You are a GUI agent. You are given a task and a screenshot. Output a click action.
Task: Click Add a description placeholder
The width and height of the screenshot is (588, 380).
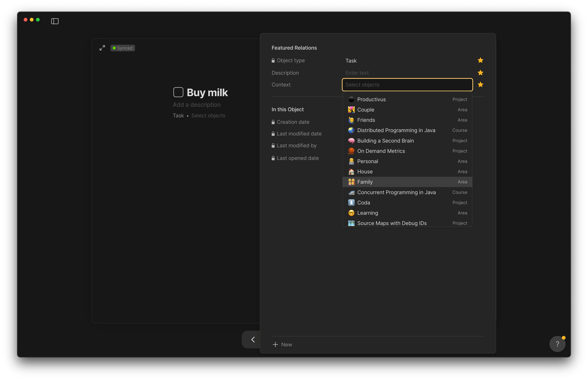click(x=197, y=105)
